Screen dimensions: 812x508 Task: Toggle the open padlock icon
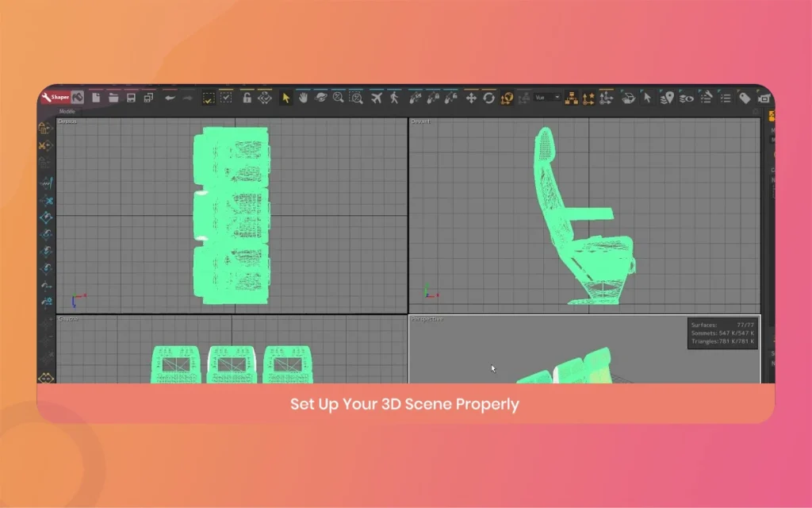pos(247,98)
